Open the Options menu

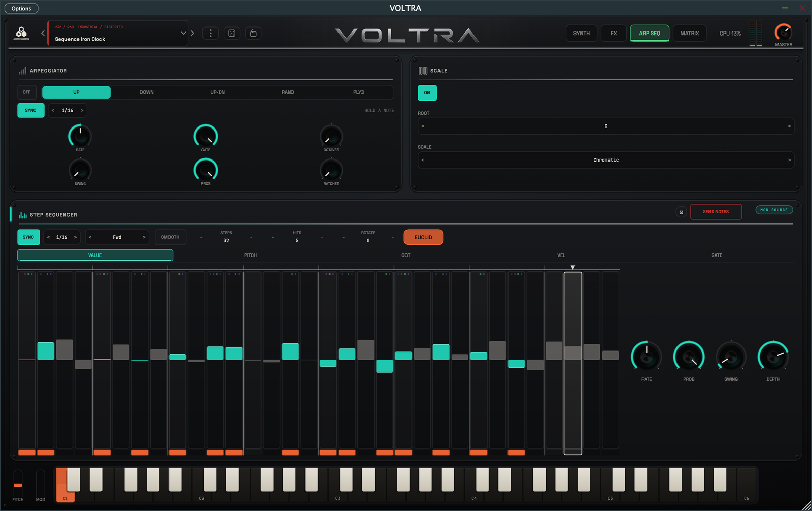point(21,8)
